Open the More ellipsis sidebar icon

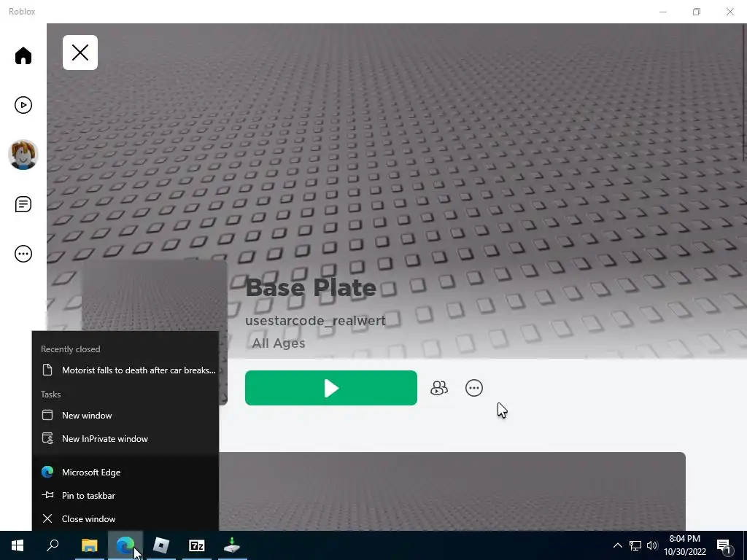(x=23, y=254)
